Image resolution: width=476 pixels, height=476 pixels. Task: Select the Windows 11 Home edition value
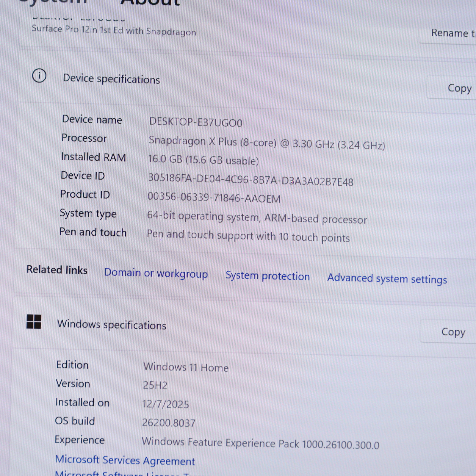point(186,367)
